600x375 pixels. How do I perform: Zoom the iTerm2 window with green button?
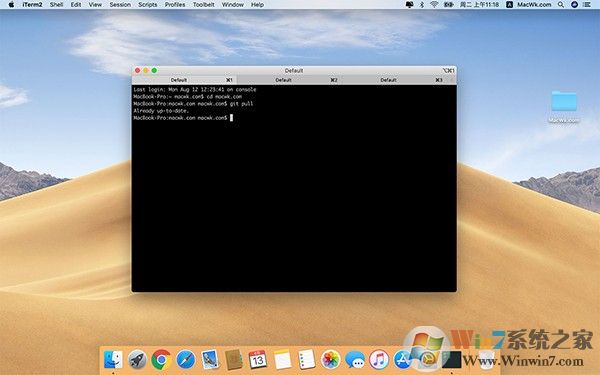point(154,70)
